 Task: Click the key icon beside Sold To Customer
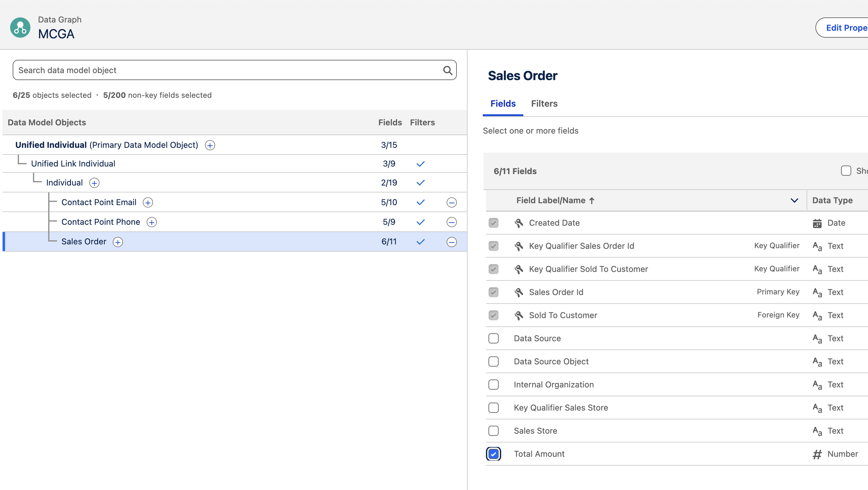pyautogui.click(x=519, y=315)
